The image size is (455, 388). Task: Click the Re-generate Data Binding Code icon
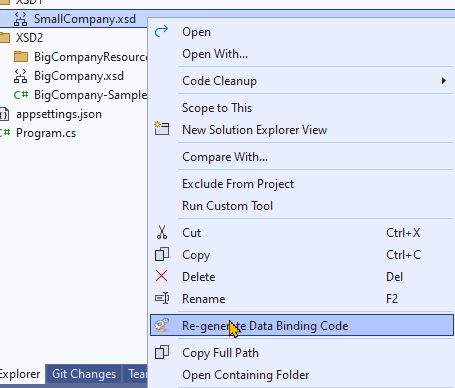(x=162, y=325)
